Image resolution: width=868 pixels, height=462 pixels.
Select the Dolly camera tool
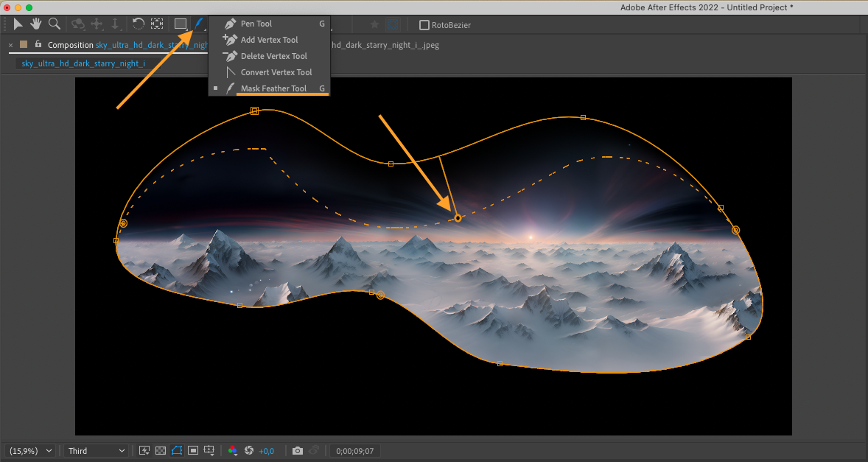(x=115, y=24)
